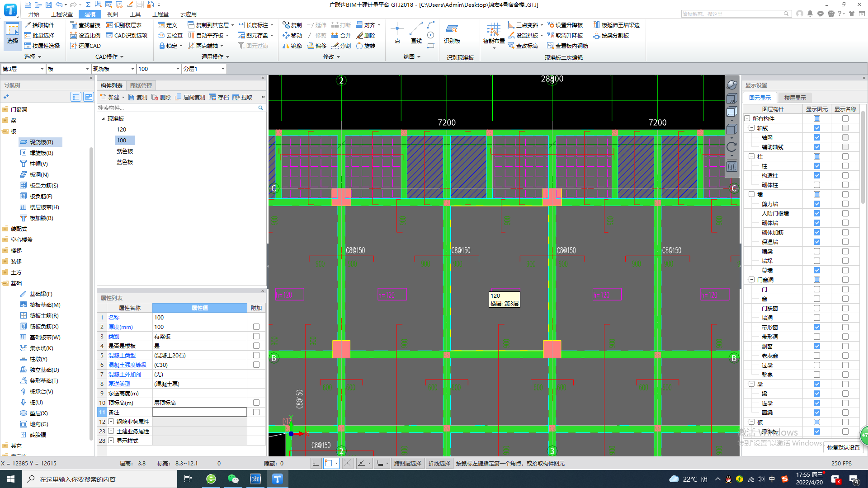The width and height of the screenshot is (868, 488).
Task: Check the 附加 box for 厚度(mm)
Action: coord(256,327)
